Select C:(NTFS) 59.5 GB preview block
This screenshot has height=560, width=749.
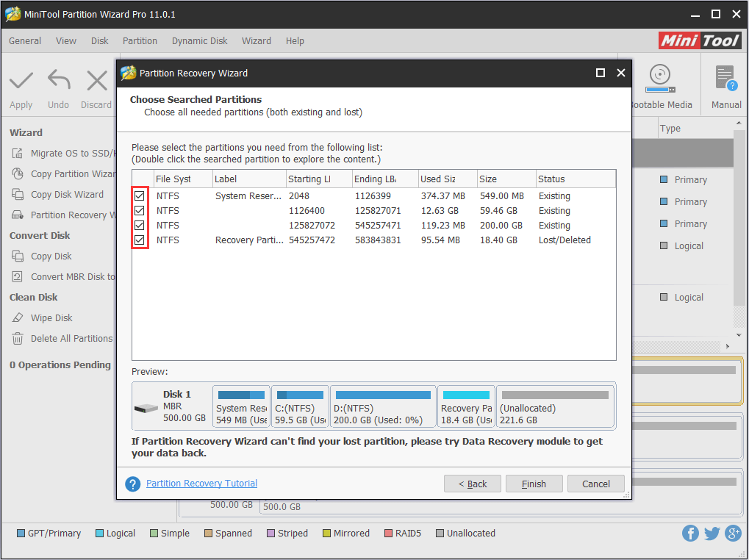(x=300, y=406)
